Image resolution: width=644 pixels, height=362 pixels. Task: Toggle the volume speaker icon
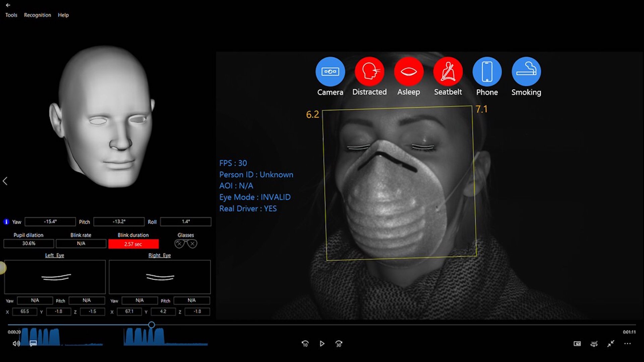(x=16, y=344)
